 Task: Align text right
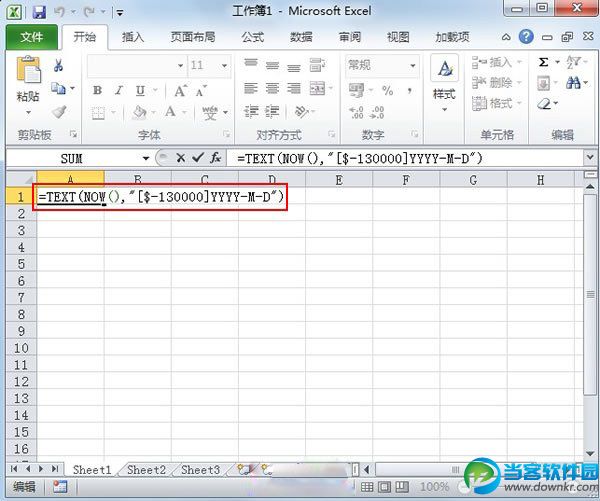point(294,89)
